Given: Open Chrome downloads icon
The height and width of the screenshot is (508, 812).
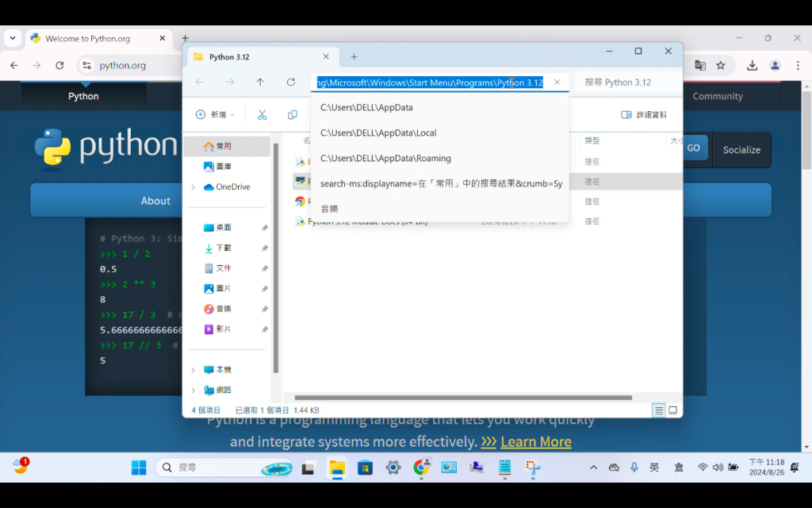Looking at the screenshot, I should 752,65.
